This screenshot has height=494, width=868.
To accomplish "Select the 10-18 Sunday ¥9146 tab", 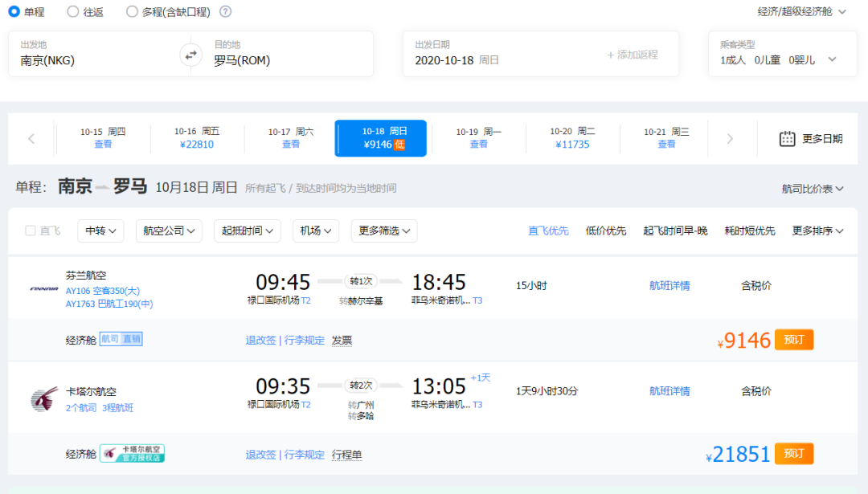I will 381,138.
